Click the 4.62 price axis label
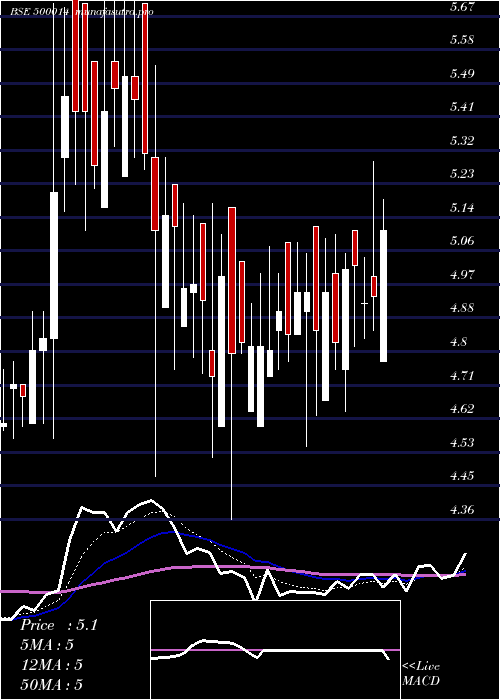500x700 pixels. pyautogui.click(x=461, y=409)
